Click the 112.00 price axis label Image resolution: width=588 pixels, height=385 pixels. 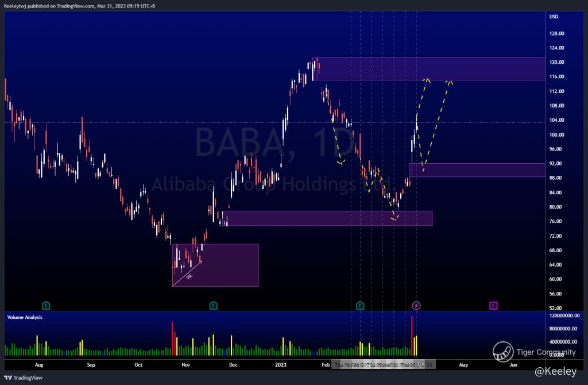[556, 91]
